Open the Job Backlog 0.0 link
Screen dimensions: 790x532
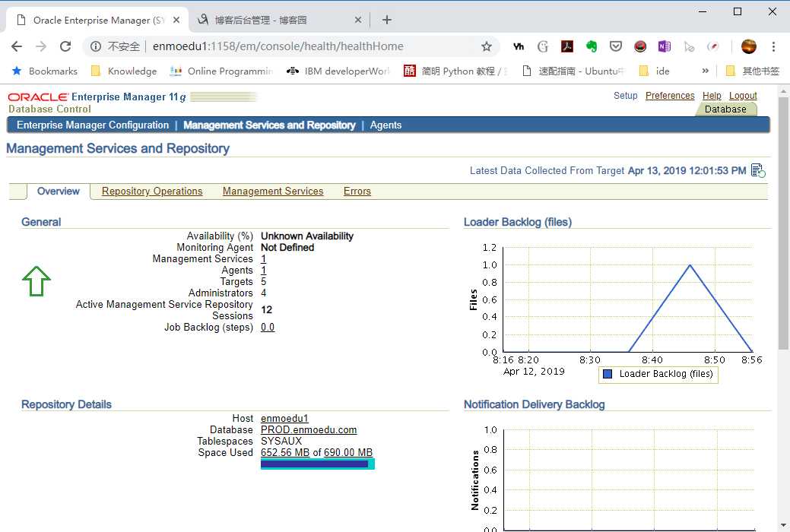point(268,328)
